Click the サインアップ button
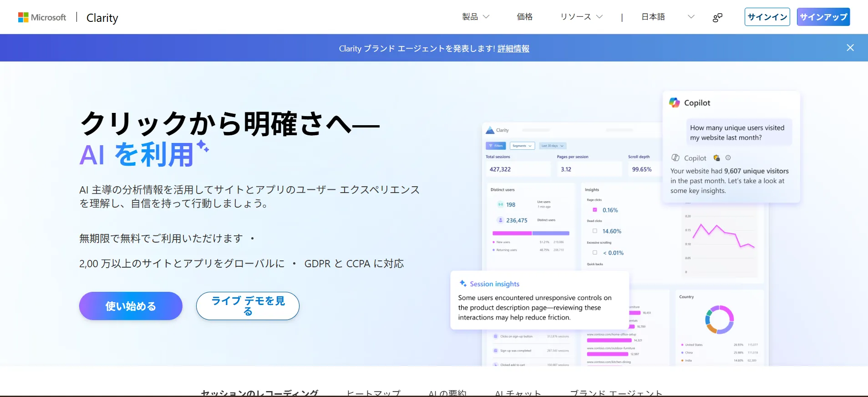Viewport: 868px width, 397px height. click(x=823, y=17)
